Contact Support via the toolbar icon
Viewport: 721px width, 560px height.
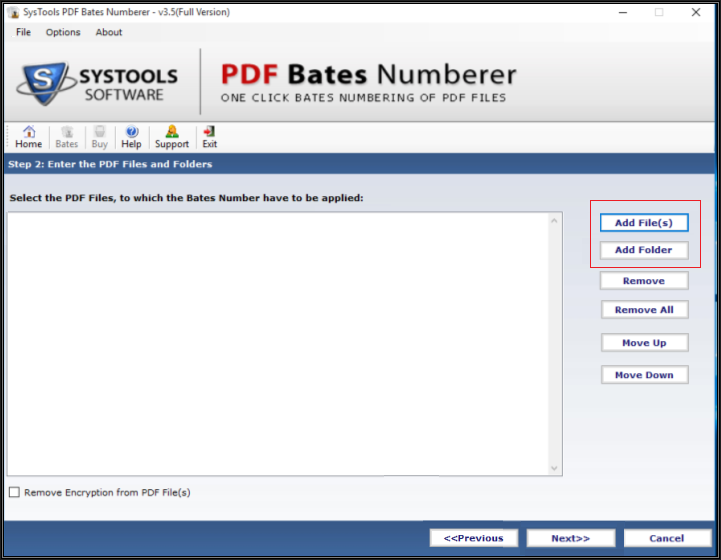pos(172,137)
